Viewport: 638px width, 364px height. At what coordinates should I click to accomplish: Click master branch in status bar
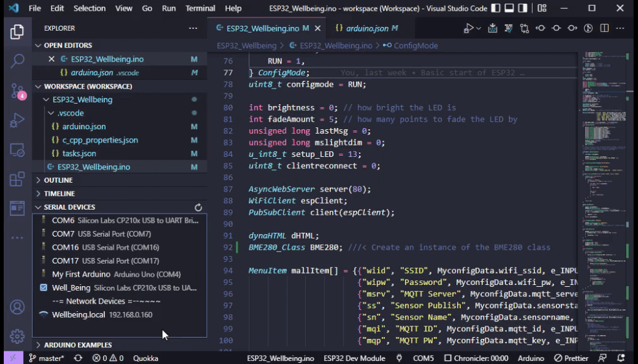point(46,358)
